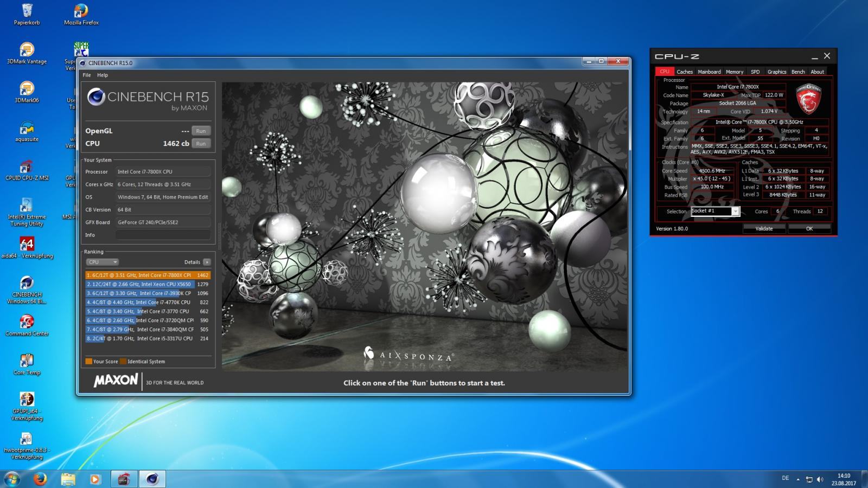The image size is (868, 488).
Task: Click the Validate button in CPU-Z
Action: (x=764, y=229)
